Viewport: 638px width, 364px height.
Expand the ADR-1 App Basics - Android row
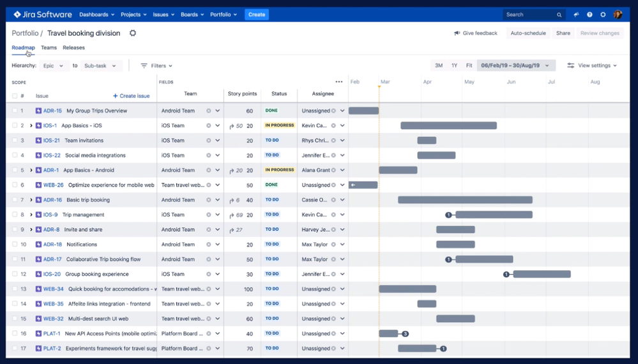tap(31, 170)
